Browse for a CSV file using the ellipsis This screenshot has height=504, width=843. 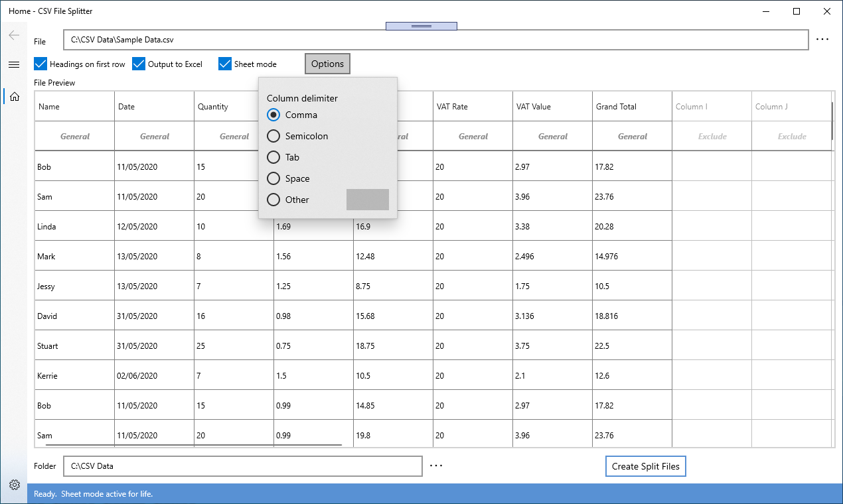tap(822, 39)
